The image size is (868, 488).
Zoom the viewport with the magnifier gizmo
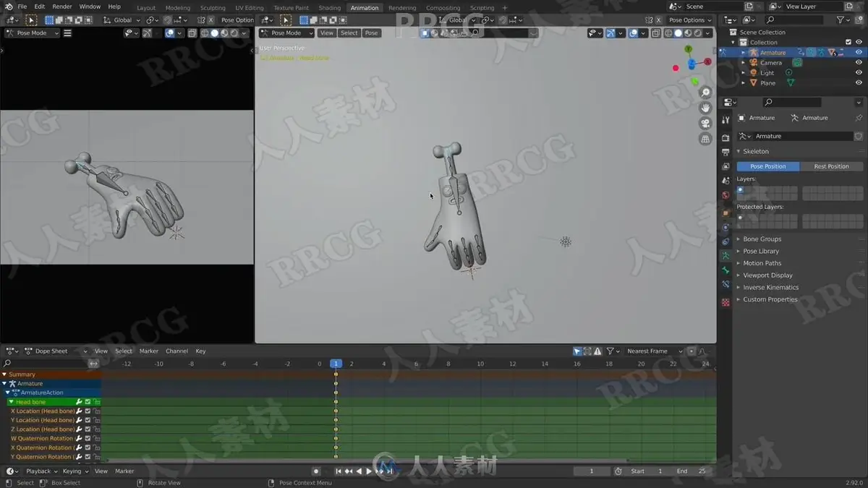[x=706, y=93]
